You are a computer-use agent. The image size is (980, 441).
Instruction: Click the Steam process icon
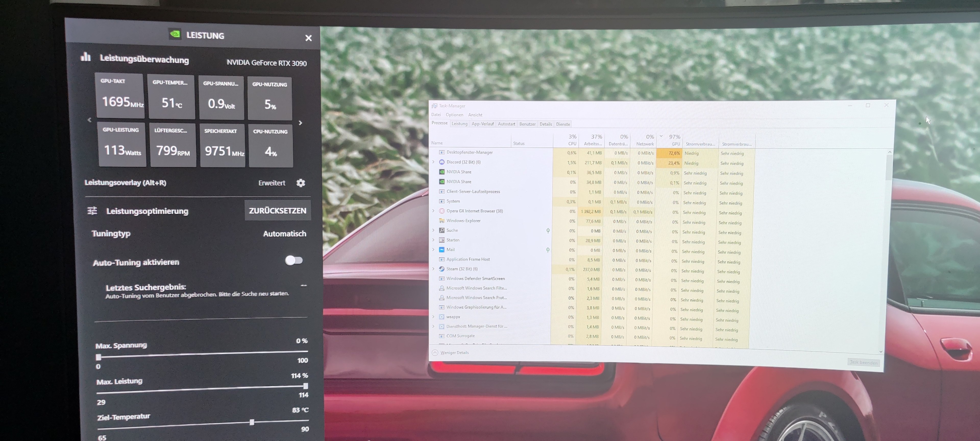[442, 269]
